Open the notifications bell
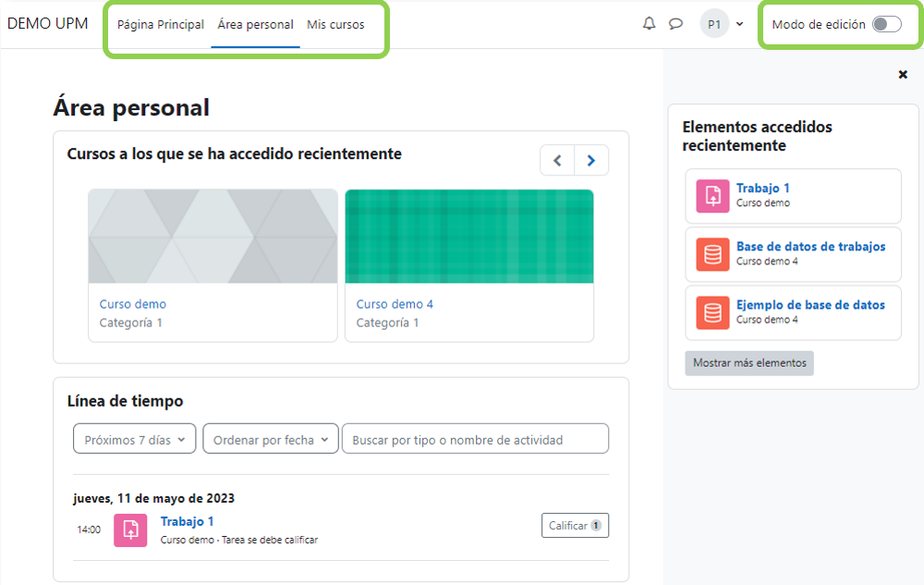This screenshot has width=924, height=585. tap(649, 24)
